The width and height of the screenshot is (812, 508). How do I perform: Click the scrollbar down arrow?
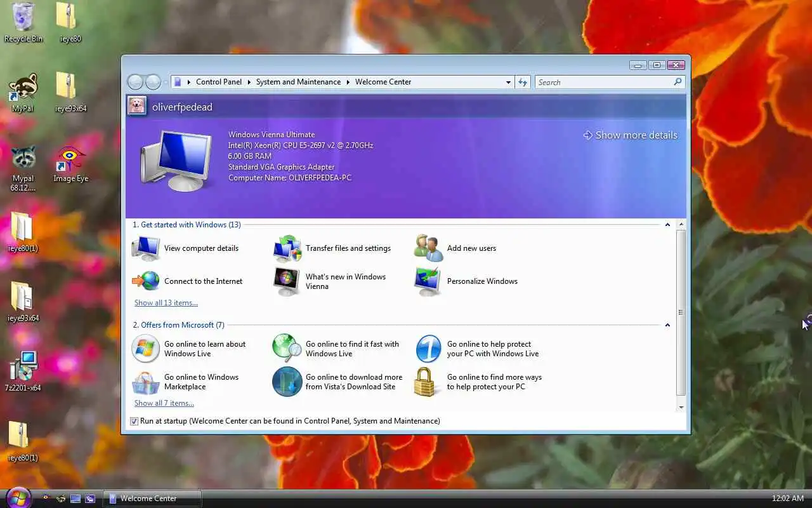pos(681,407)
